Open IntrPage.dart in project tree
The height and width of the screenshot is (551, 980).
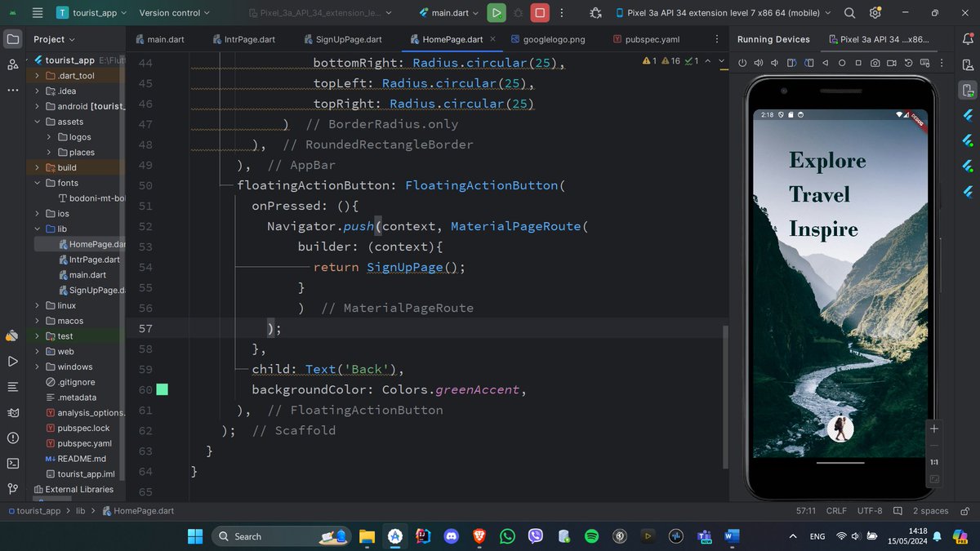pos(89,260)
